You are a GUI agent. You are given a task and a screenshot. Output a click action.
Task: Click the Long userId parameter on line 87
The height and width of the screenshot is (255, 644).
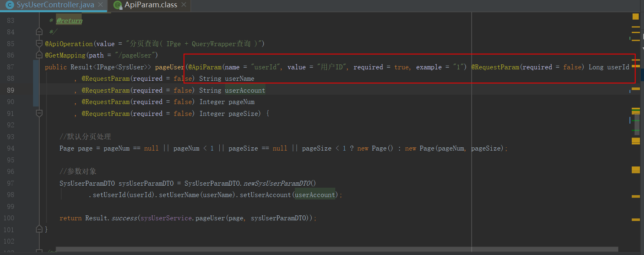click(x=608, y=67)
